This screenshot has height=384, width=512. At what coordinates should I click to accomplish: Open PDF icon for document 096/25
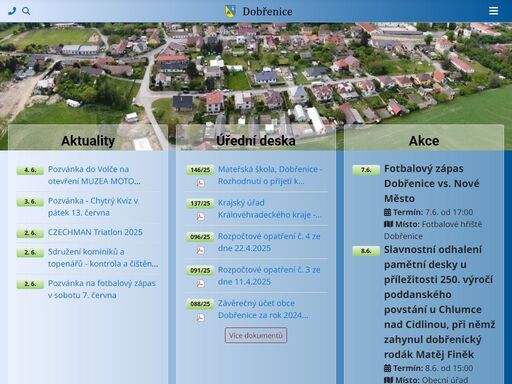pyautogui.click(x=200, y=250)
